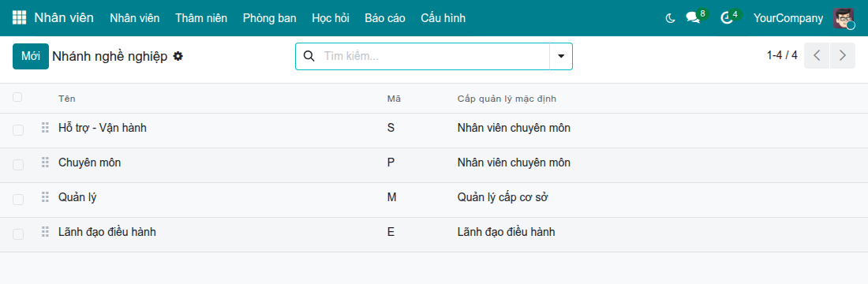The image size is (868, 284).
Task: Toggle dark mode moon icon
Action: point(671,18)
